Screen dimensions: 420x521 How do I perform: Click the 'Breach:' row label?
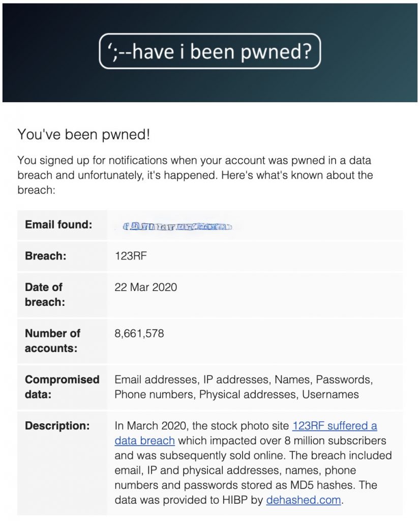click(x=45, y=256)
